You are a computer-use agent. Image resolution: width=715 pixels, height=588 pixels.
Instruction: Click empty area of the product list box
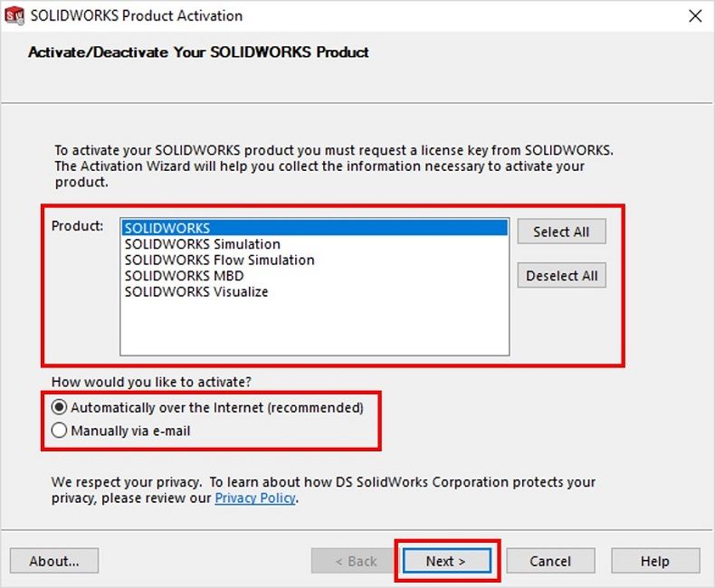coord(314,327)
